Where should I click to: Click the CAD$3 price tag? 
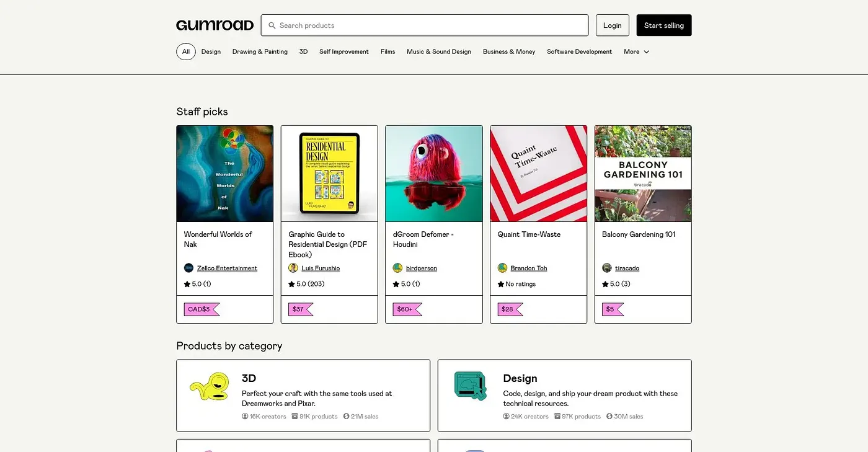point(201,309)
